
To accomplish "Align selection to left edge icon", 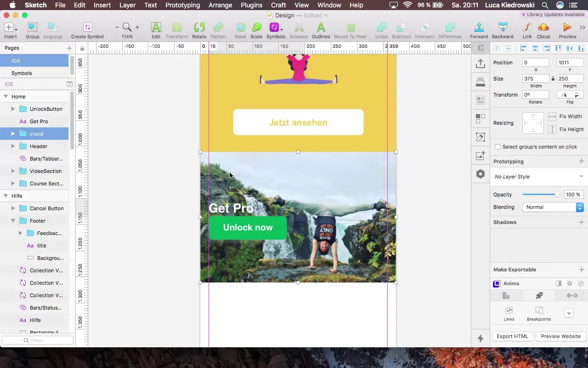I will pyautogui.click(x=523, y=48).
